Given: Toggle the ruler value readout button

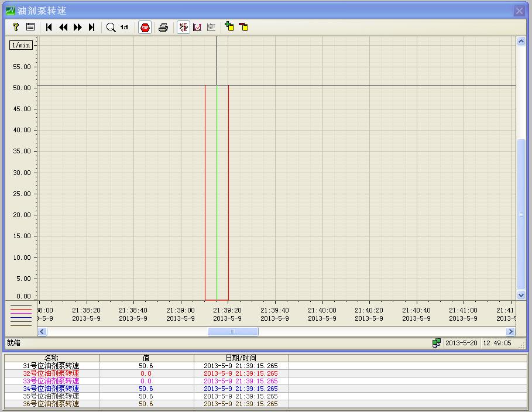Looking at the screenshot, I should click(184, 27).
